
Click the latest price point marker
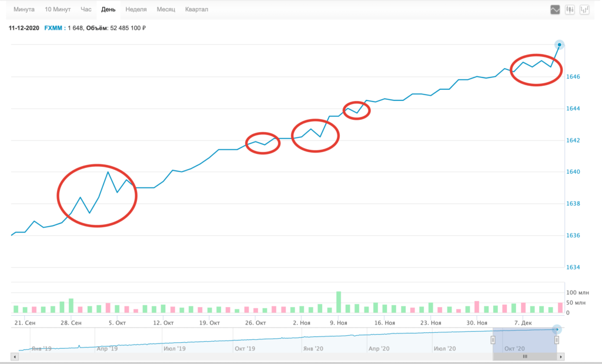(x=559, y=45)
